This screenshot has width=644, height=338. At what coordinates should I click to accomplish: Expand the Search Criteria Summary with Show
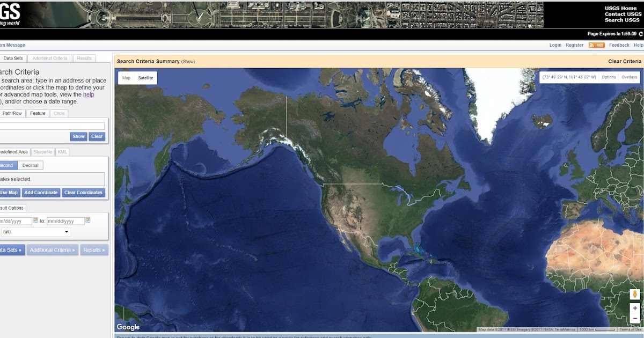pyautogui.click(x=188, y=61)
